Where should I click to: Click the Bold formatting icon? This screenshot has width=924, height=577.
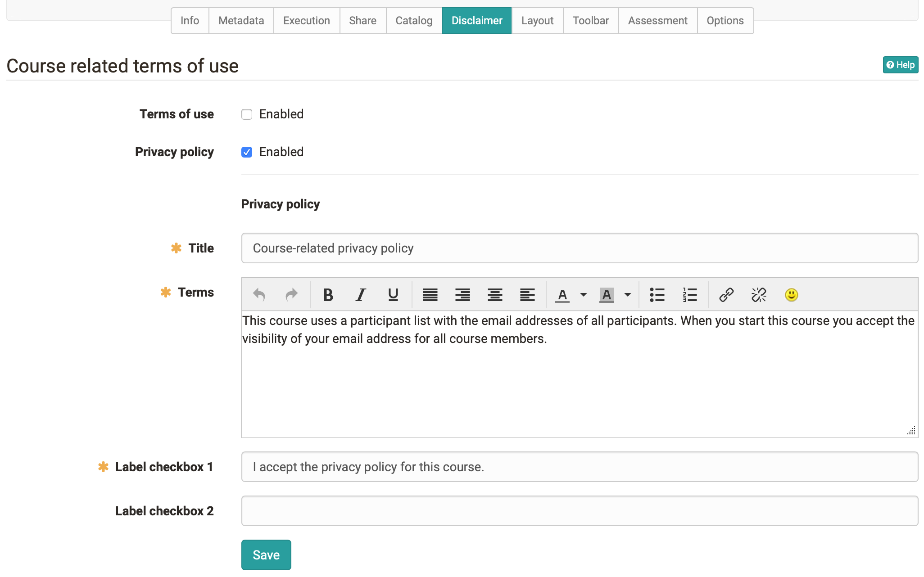click(327, 294)
